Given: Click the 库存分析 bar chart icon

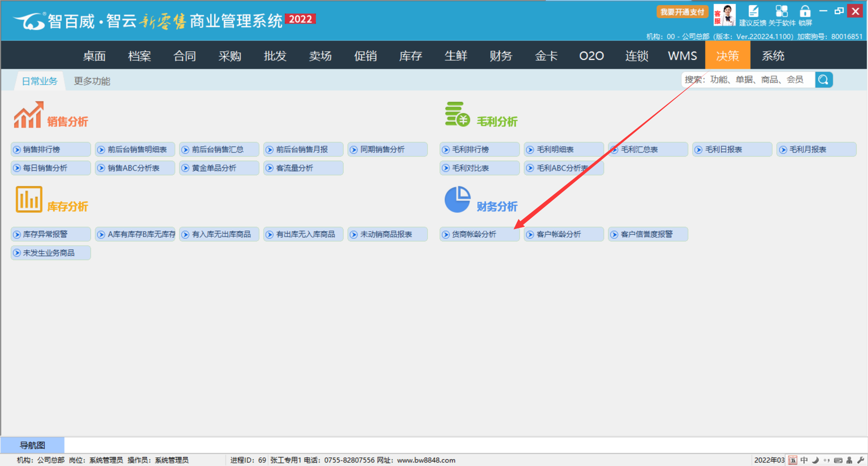Looking at the screenshot, I should [29, 200].
